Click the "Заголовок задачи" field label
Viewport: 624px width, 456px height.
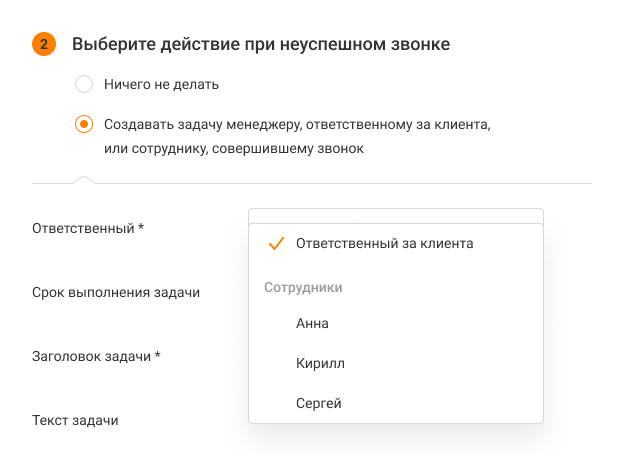click(x=92, y=356)
